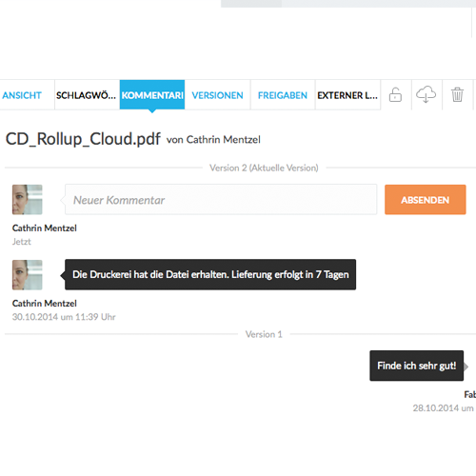Open the Versionen tab
476x476 pixels.
[217, 95]
